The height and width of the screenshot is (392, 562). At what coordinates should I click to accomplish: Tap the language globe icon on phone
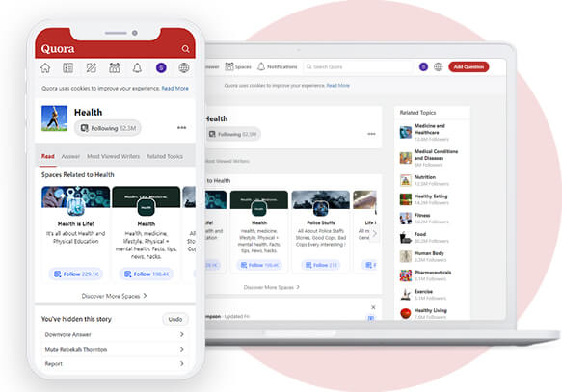pyautogui.click(x=184, y=67)
